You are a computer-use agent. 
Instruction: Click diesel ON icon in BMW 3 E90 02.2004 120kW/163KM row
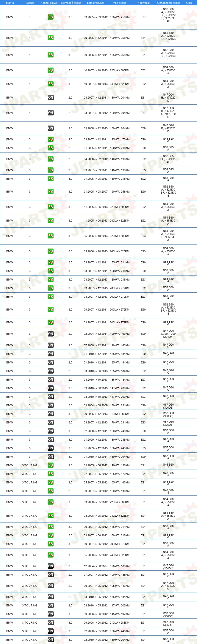pos(51,334)
